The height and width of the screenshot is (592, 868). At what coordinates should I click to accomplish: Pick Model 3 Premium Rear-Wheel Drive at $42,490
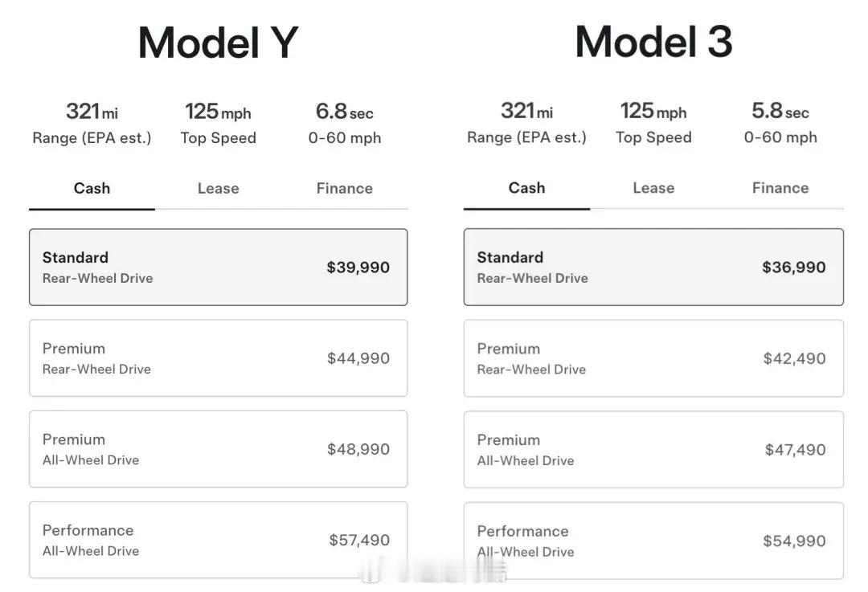(x=653, y=358)
